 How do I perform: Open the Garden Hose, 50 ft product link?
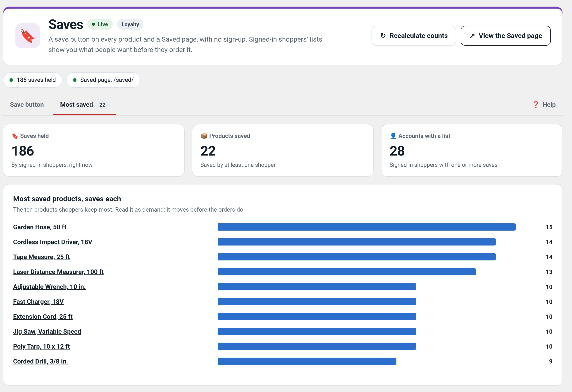pyautogui.click(x=40, y=227)
